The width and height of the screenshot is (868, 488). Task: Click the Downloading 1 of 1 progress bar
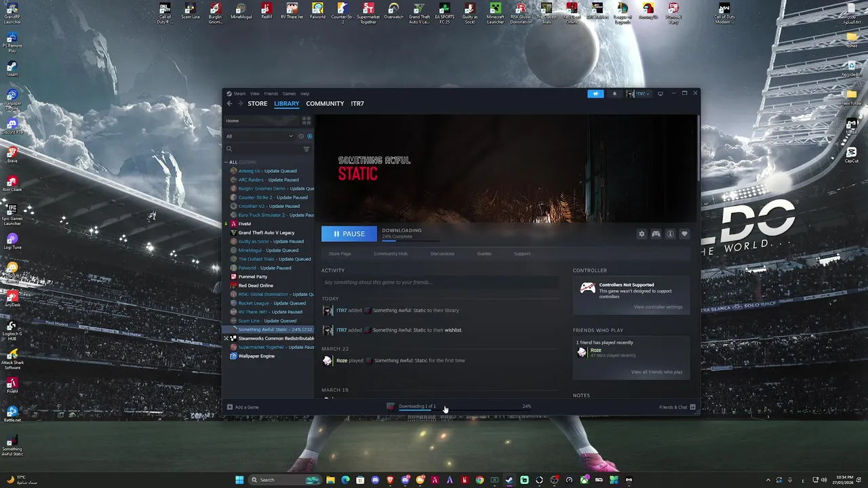tap(417, 410)
